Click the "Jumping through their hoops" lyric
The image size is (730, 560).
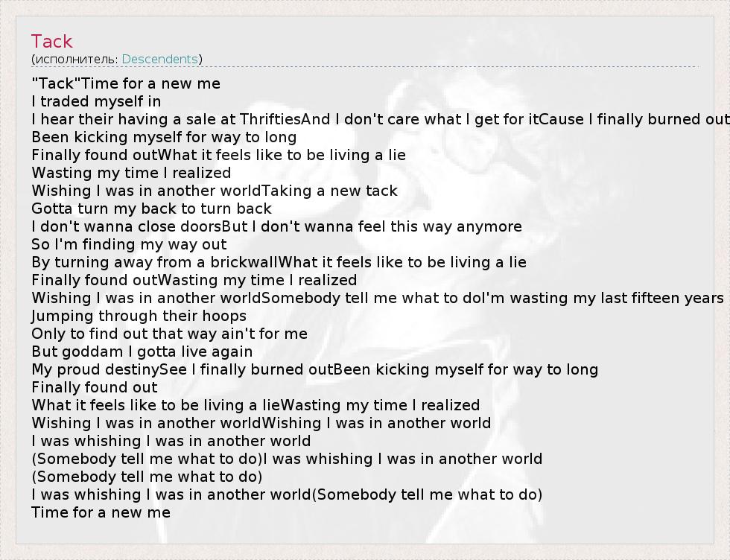[139, 316]
